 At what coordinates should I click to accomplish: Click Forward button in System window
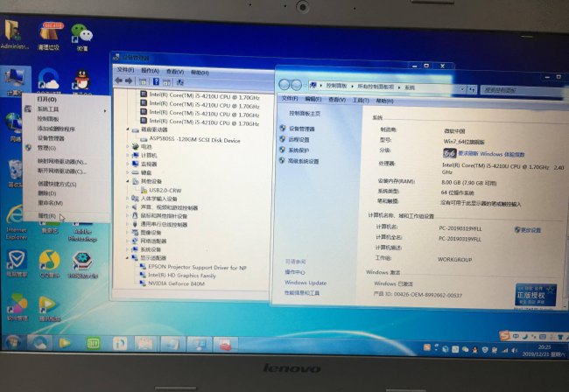[297, 85]
